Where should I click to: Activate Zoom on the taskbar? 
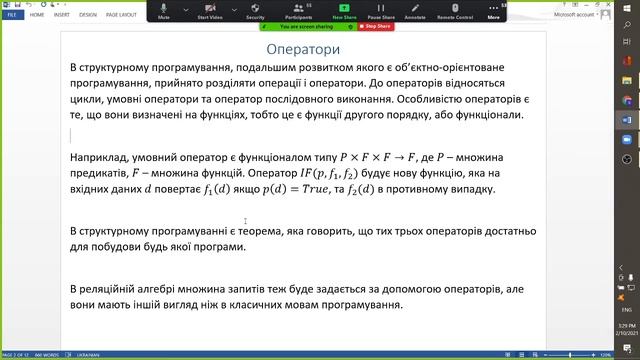pyautogui.click(x=627, y=140)
